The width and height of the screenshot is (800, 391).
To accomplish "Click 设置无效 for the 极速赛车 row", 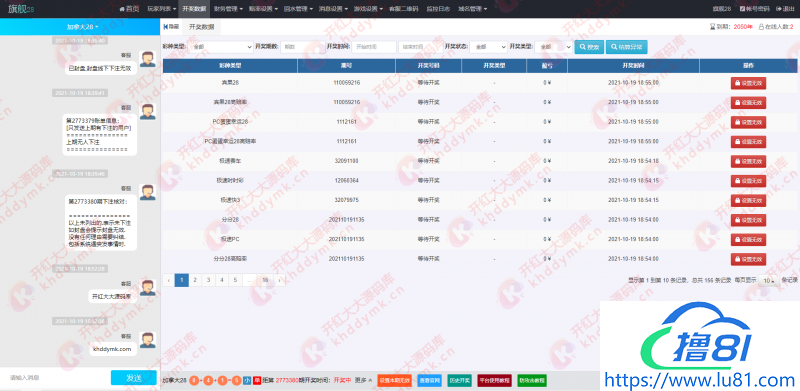I will click(748, 161).
